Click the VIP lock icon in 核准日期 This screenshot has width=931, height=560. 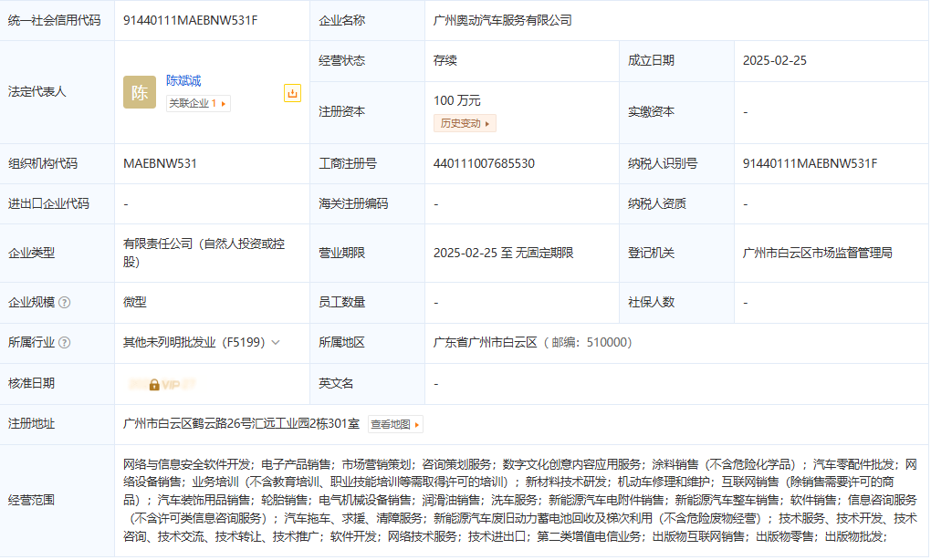tap(153, 385)
